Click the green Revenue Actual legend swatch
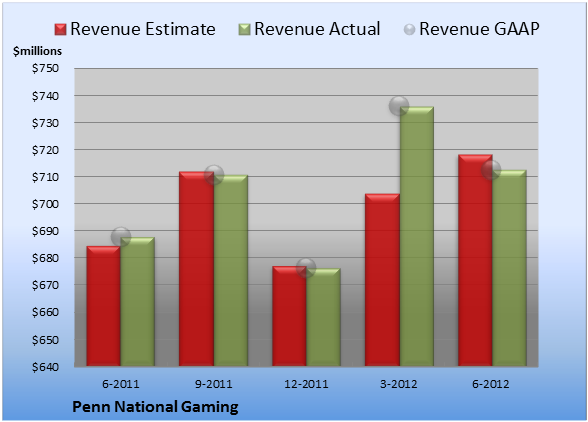The width and height of the screenshot is (588, 422). coord(244,30)
